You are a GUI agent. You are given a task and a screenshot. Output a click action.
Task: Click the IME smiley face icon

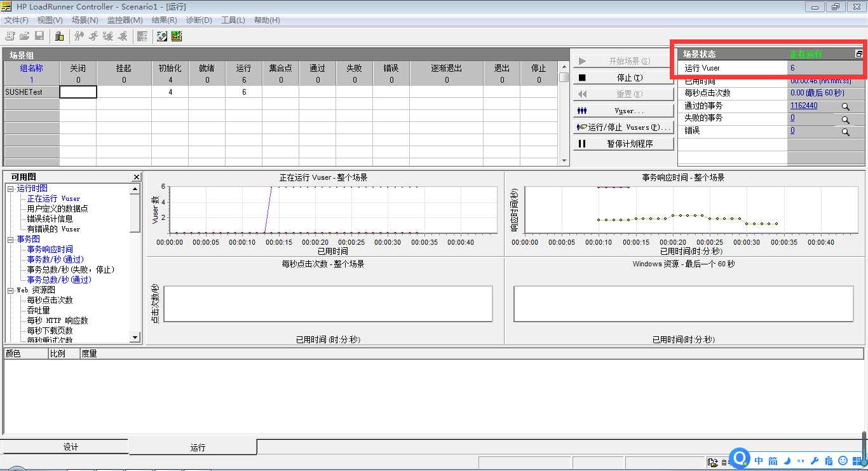pyautogui.click(x=843, y=460)
